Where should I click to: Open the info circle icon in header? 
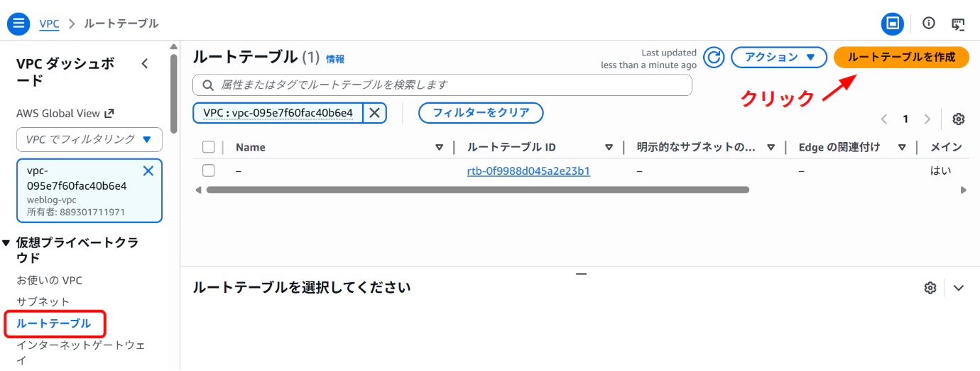click(x=929, y=23)
